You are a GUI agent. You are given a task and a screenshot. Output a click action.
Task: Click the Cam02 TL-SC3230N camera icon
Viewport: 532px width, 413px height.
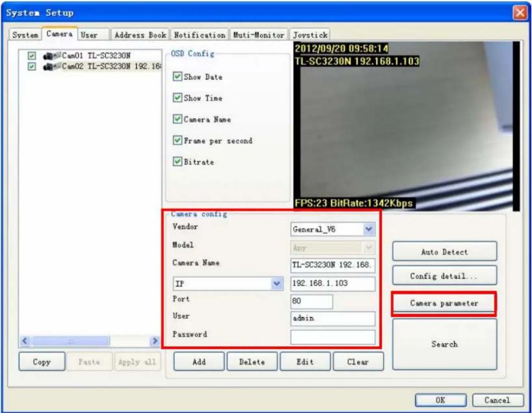52,66
